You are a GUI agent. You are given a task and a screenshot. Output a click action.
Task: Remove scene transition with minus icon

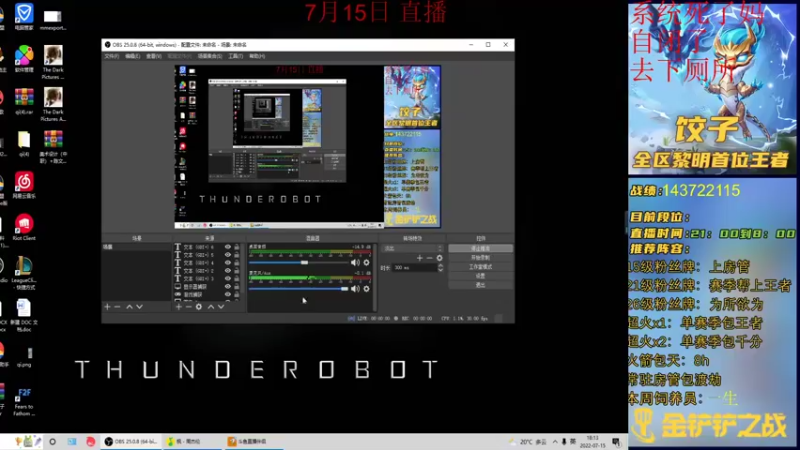pos(430,258)
